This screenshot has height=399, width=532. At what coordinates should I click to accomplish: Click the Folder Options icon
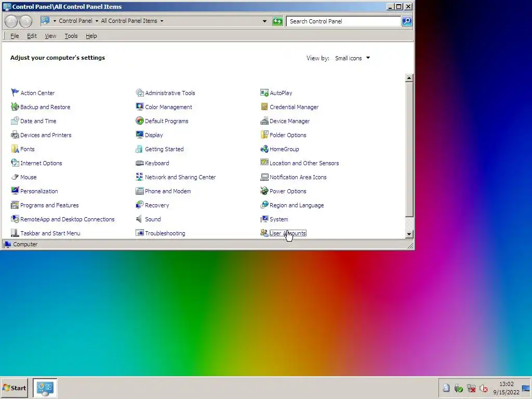tap(264, 135)
